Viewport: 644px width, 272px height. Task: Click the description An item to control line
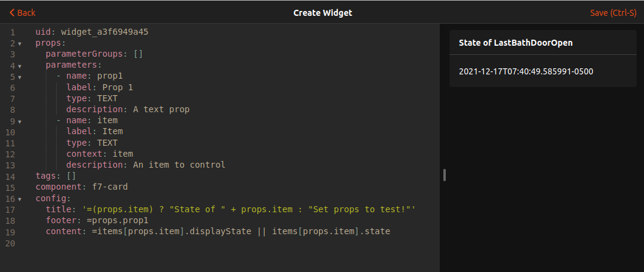click(x=146, y=165)
